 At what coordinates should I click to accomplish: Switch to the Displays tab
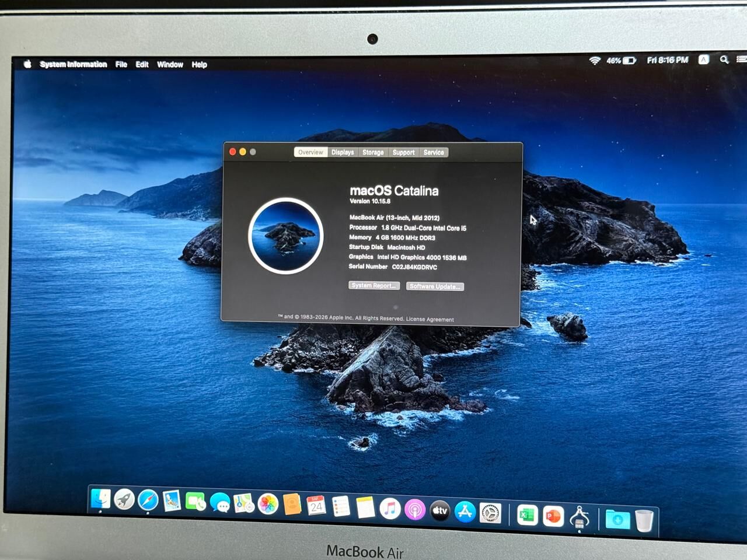click(x=343, y=152)
